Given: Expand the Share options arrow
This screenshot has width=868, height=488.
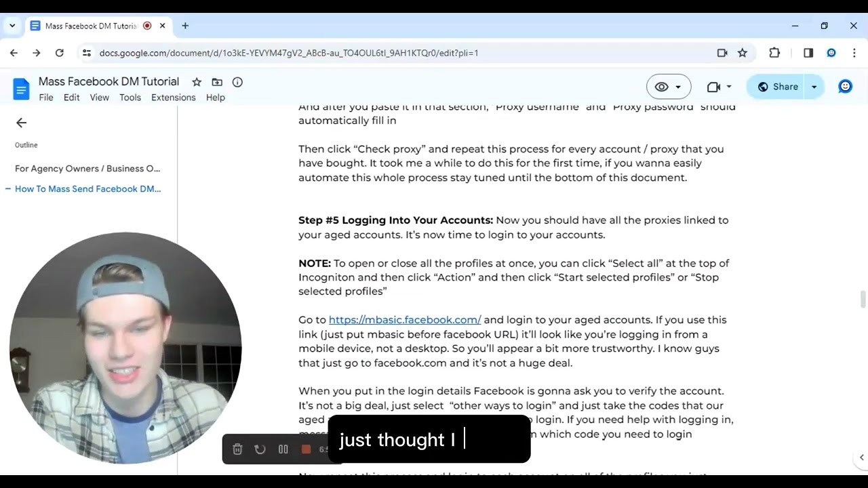Looking at the screenshot, I should pyautogui.click(x=814, y=87).
